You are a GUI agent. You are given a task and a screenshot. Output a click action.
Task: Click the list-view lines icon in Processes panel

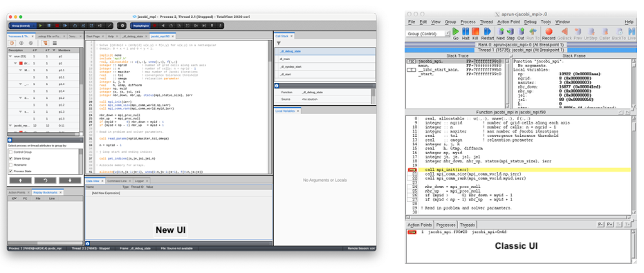point(55,43)
